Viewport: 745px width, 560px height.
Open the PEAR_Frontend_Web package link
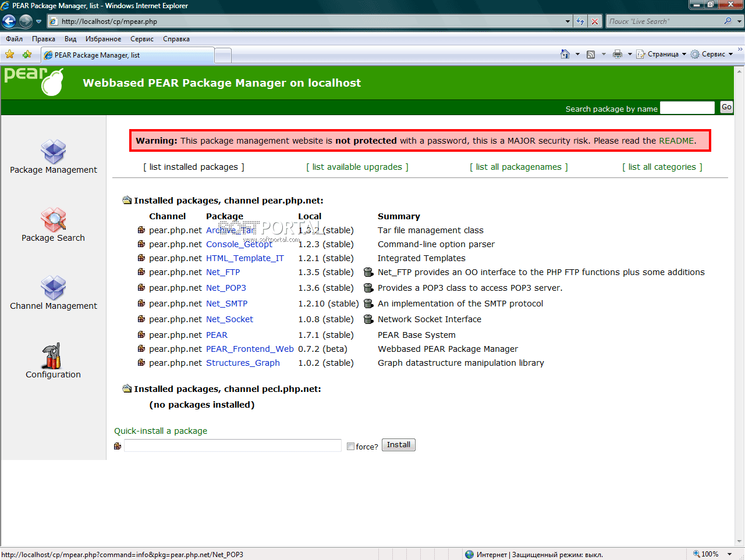250,349
